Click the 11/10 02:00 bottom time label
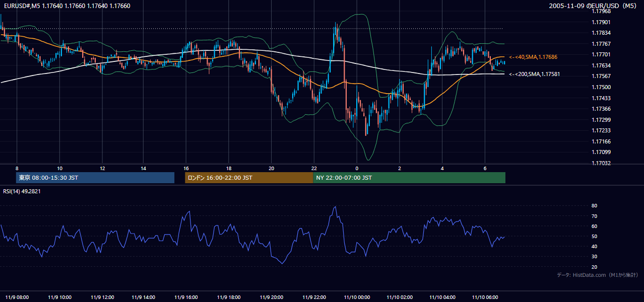Viewport: 644px width, 302px height. (400, 297)
